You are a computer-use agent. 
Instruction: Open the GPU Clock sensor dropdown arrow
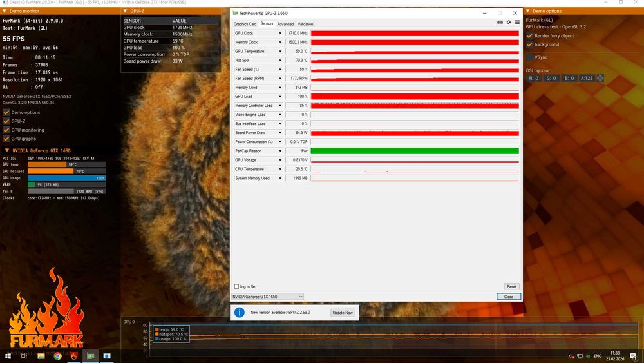(x=280, y=33)
